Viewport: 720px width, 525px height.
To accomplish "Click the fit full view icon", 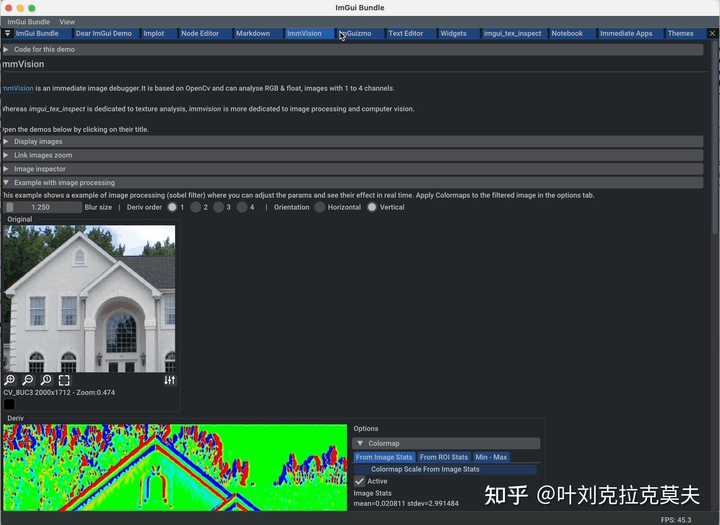I will [64, 380].
